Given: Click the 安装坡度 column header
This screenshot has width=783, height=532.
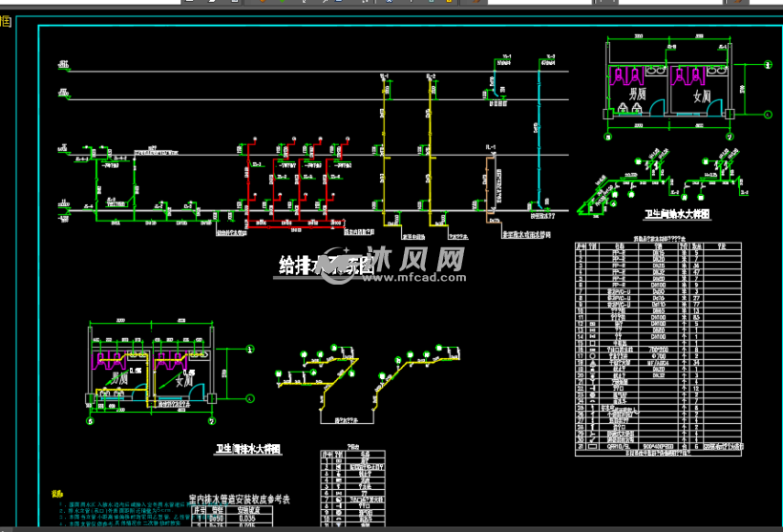Looking at the screenshot, I should click(247, 511).
